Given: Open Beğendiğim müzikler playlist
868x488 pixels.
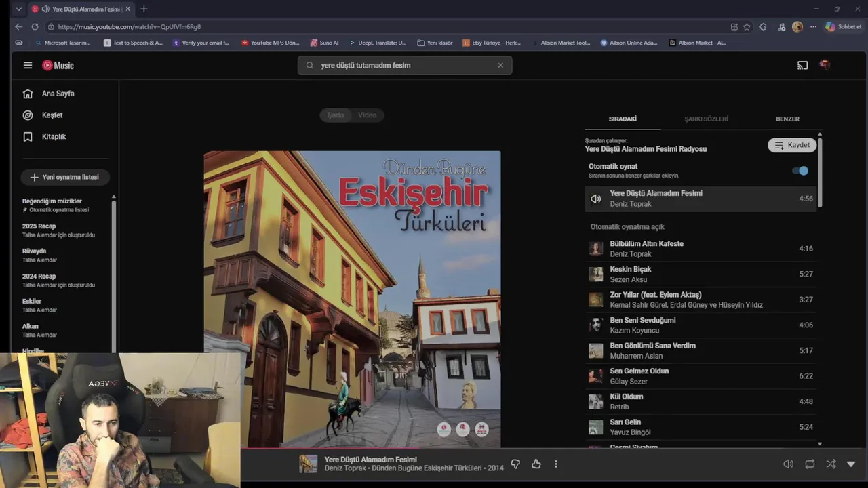Looking at the screenshot, I should point(64,205).
